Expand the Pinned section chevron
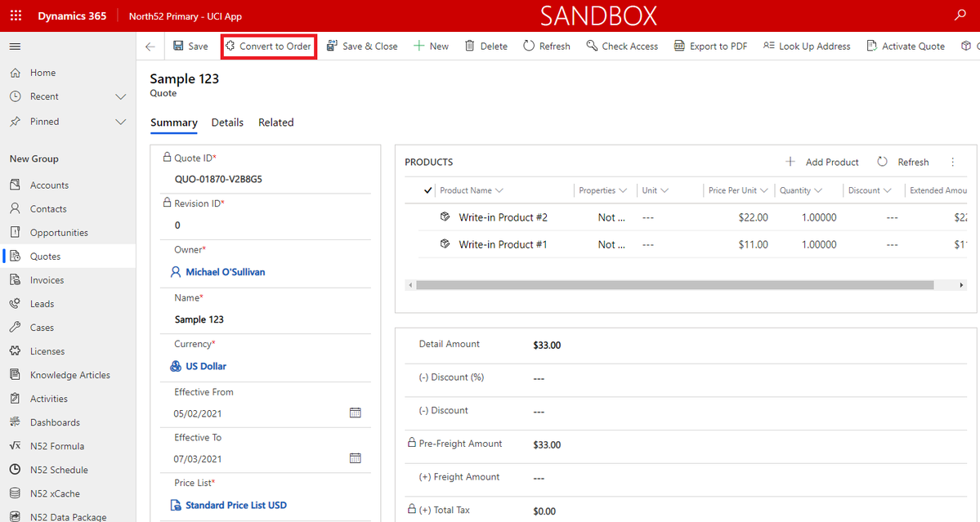This screenshot has height=522, width=980. (121, 122)
